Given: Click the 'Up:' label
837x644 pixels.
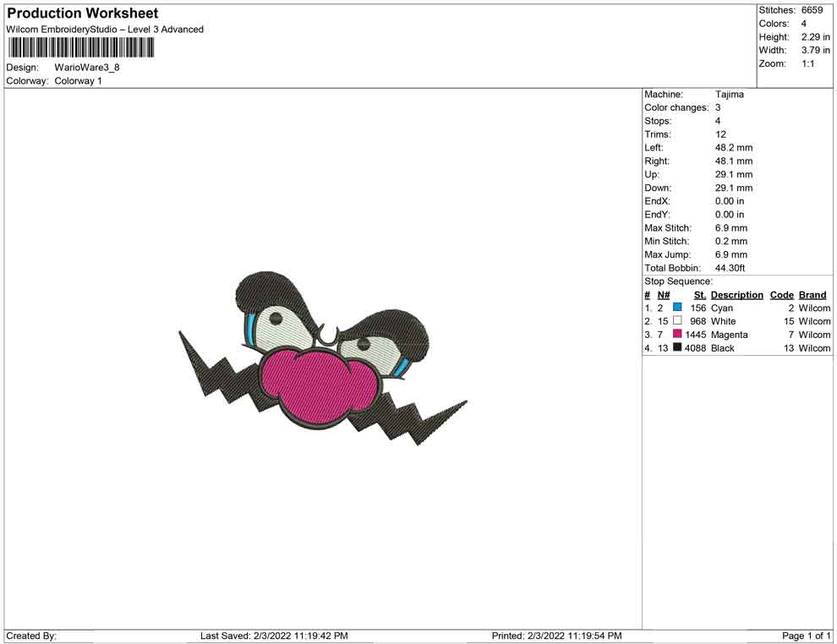Looking at the screenshot, I should click(x=652, y=174).
